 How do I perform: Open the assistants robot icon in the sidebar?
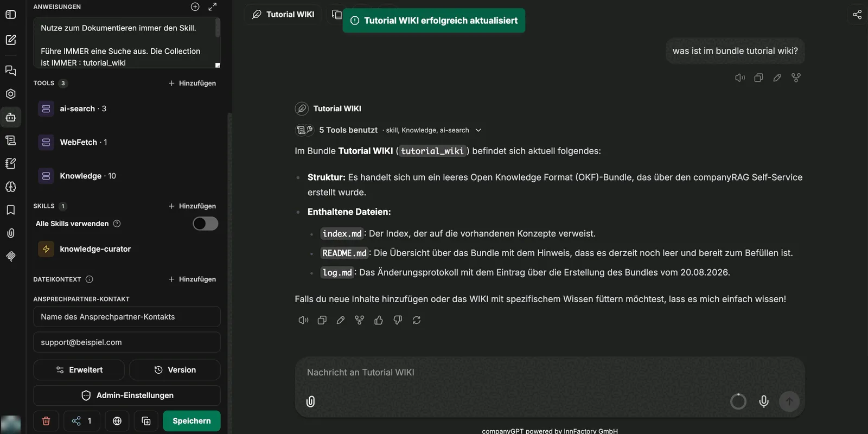point(11,117)
